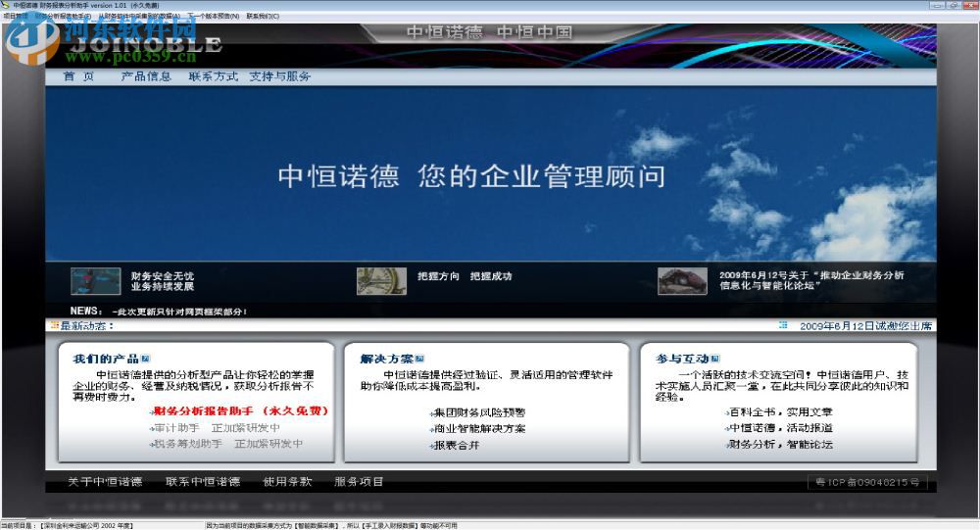Open 财务分析报告助手 (永久免费) link
The width and height of the screenshot is (980, 530).
click(241, 411)
